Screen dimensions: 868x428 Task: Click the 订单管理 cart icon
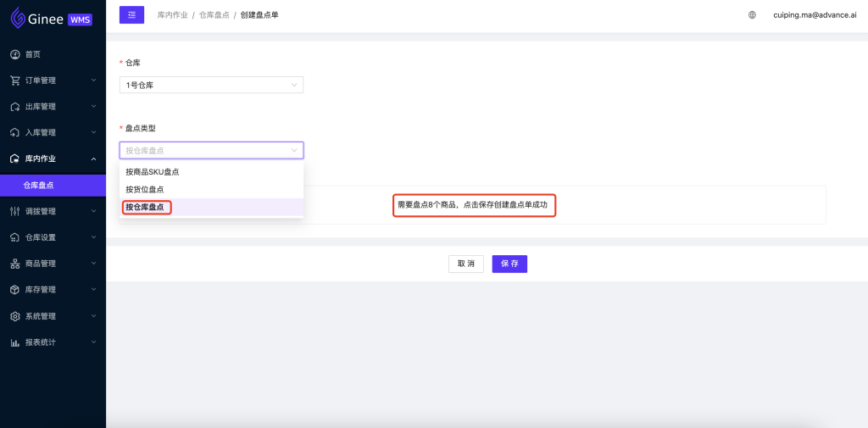pos(15,81)
